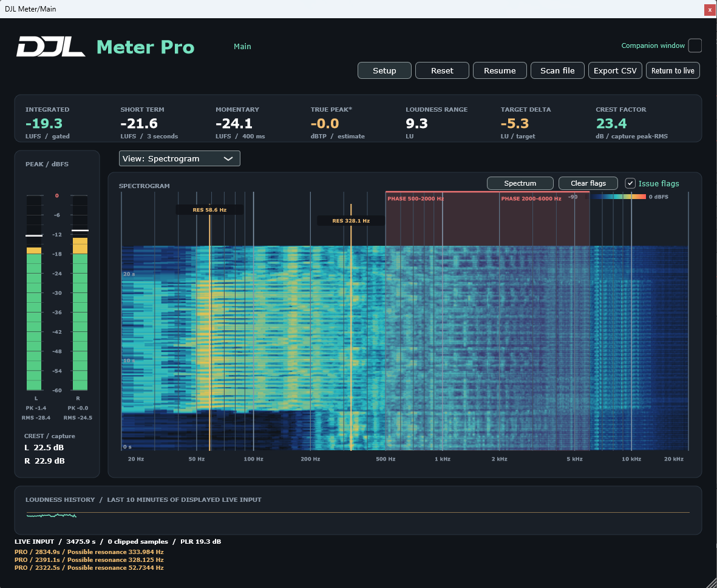
Task: Select the RES 328.1 Hz flag label
Action: pyautogui.click(x=351, y=221)
